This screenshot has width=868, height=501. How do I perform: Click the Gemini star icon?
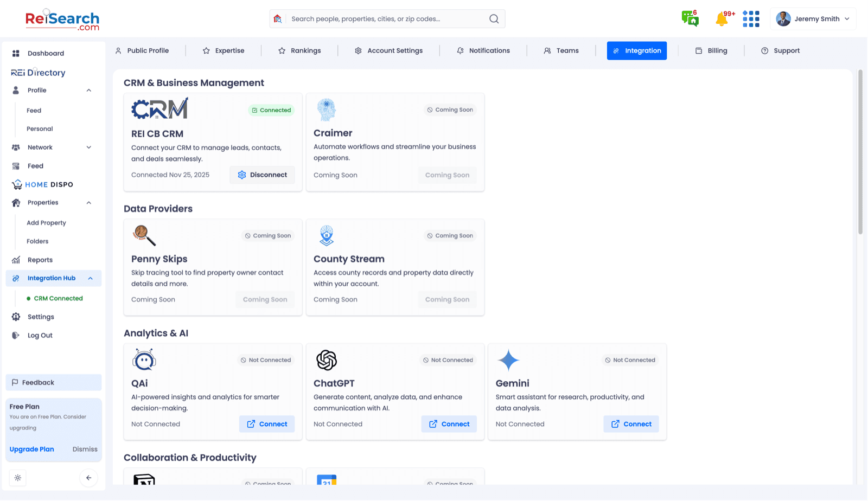coord(508,360)
